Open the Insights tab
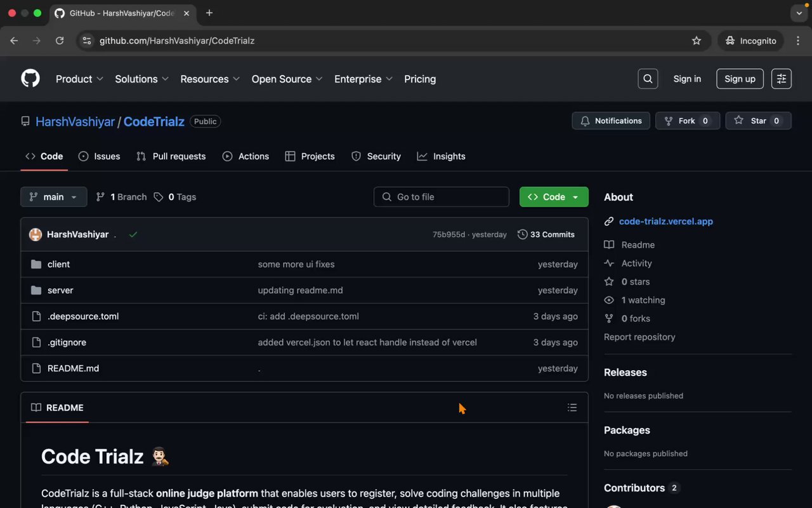812x508 pixels. coord(442,156)
